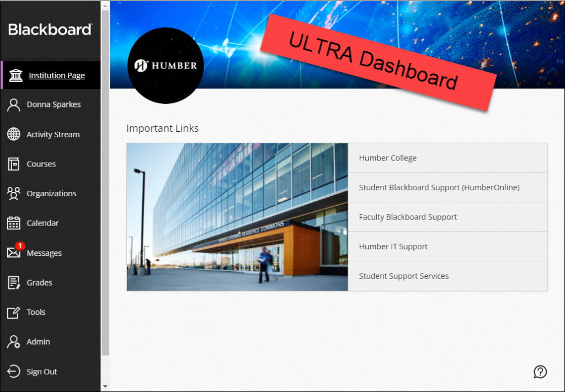Image resolution: width=565 pixels, height=392 pixels.
Task: Click the Calendar icon in sidebar
Action: [x=14, y=223]
